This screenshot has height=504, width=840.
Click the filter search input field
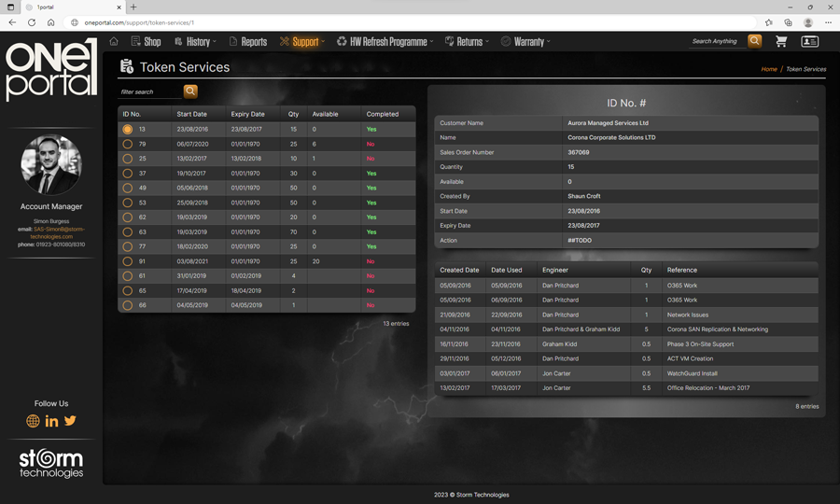pyautogui.click(x=149, y=91)
